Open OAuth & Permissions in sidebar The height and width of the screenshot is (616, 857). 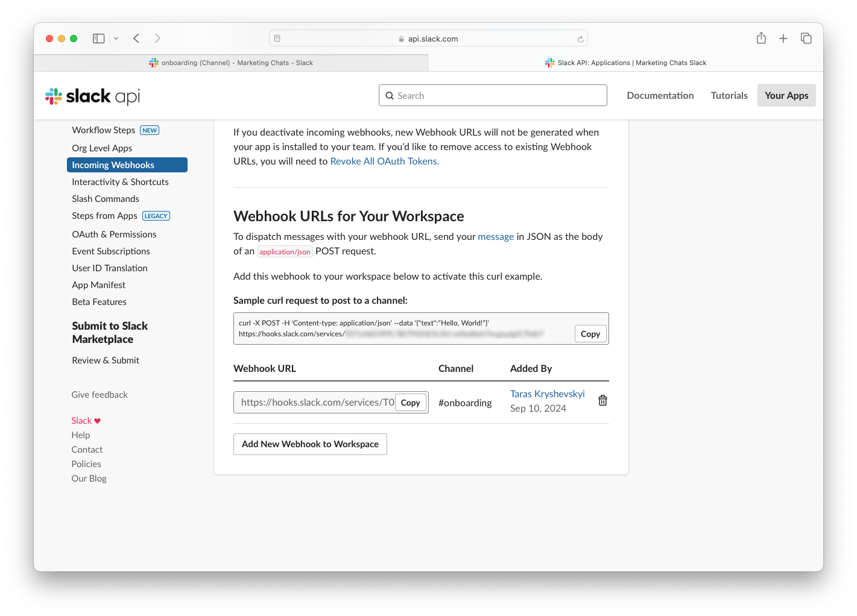(x=114, y=234)
